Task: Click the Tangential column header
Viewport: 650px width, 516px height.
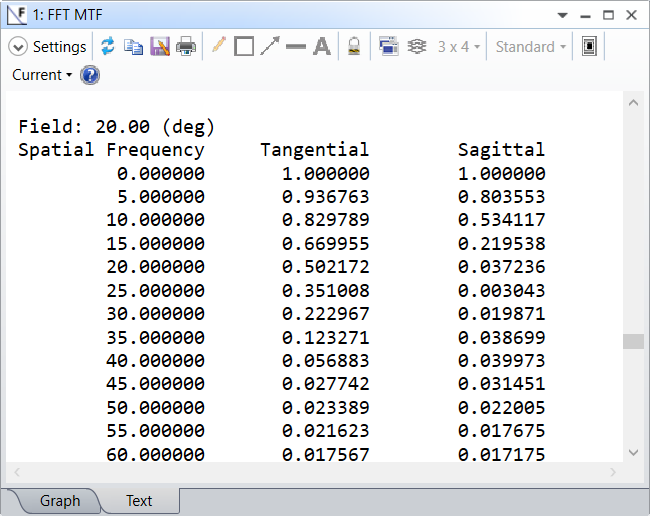Action: tap(315, 150)
